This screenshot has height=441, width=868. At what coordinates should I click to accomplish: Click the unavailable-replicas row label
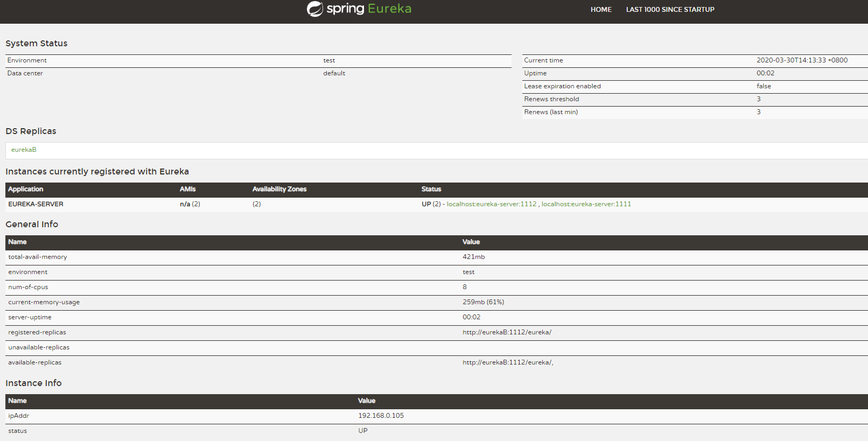[39, 347]
